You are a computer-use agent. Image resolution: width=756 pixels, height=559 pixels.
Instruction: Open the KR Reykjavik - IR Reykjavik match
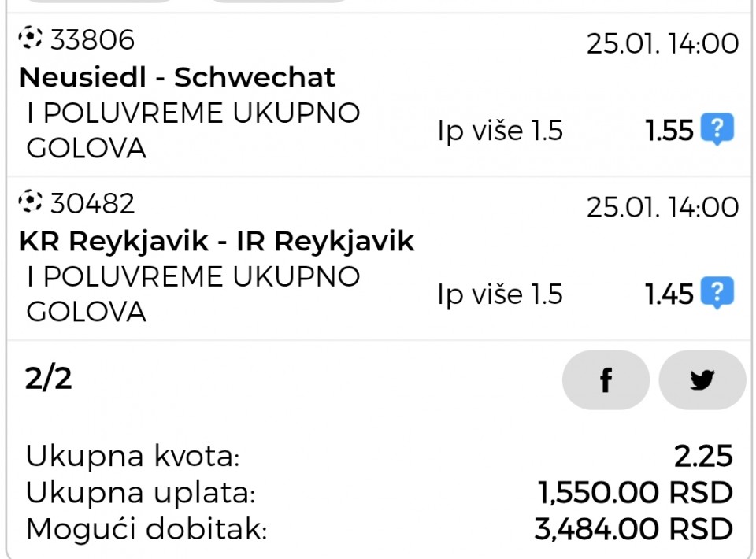pos(217,241)
